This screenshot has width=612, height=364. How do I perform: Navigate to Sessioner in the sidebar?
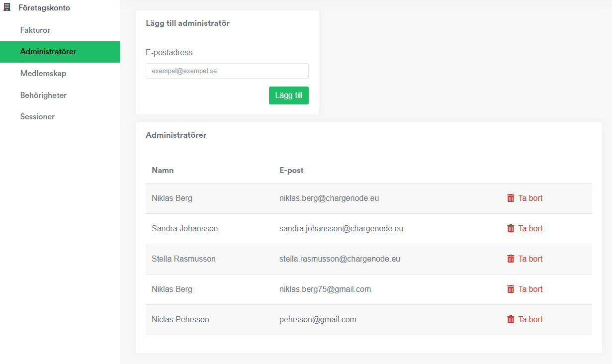(x=37, y=117)
